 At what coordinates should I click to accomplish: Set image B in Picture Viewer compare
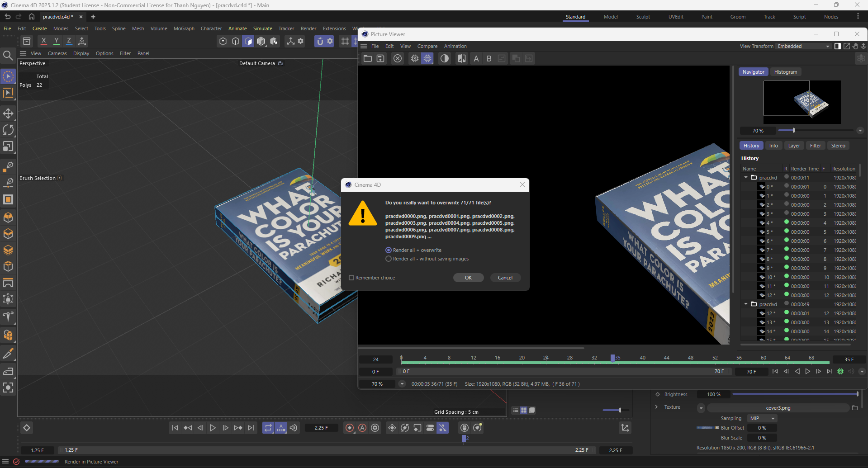pyautogui.click(x=489, y=58)
